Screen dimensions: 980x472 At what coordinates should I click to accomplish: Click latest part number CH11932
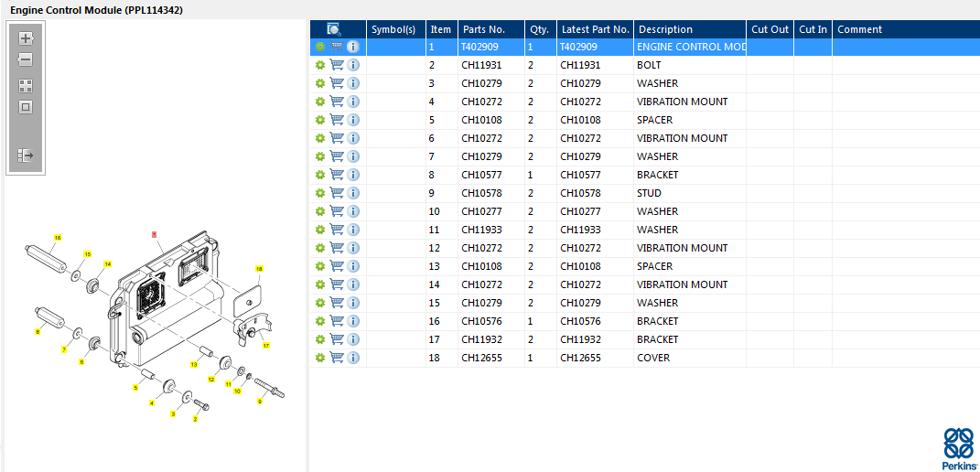(580, 339)
